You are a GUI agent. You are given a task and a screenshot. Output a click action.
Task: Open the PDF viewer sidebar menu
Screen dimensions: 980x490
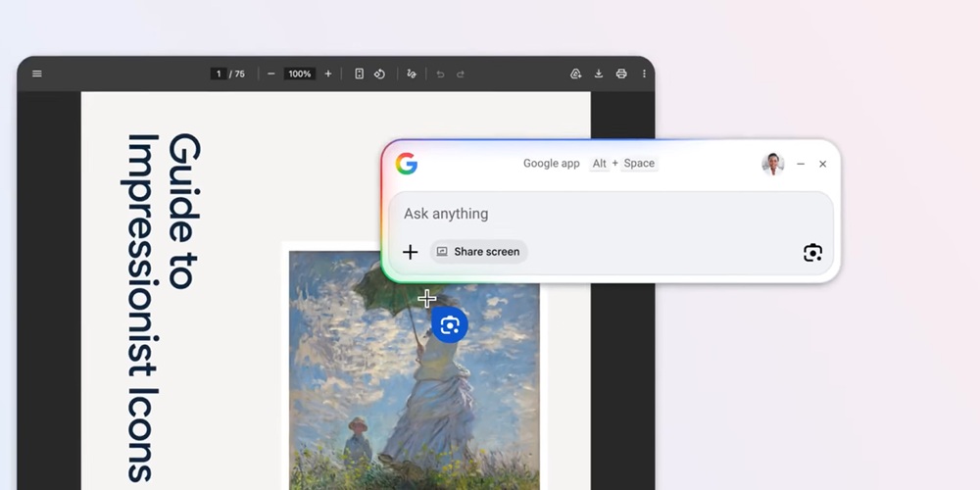point(37,73)
